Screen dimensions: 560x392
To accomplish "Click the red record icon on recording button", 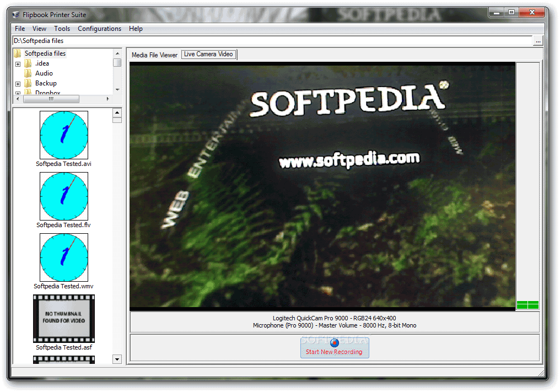I will point(335,343).
